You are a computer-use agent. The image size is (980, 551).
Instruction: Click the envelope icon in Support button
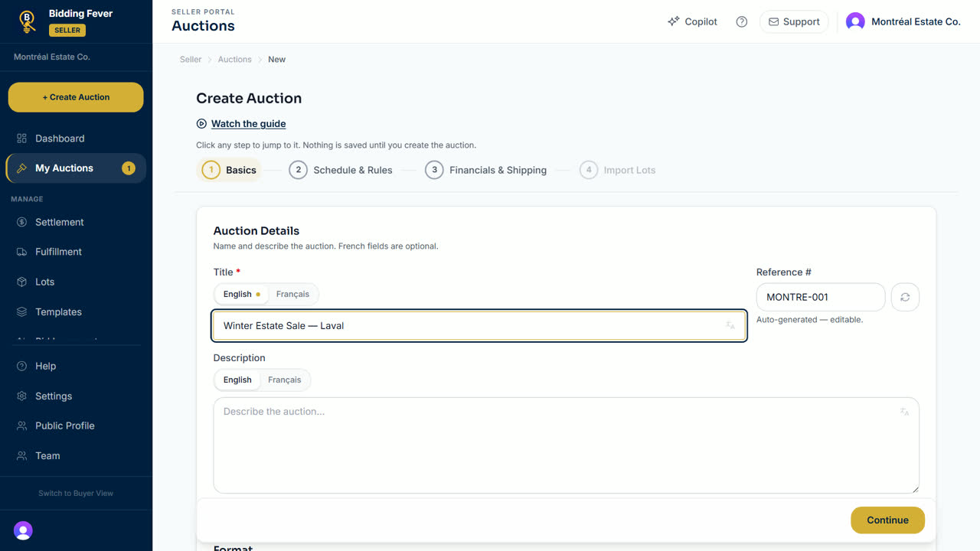pyautogui.click(x=773, y=21)
